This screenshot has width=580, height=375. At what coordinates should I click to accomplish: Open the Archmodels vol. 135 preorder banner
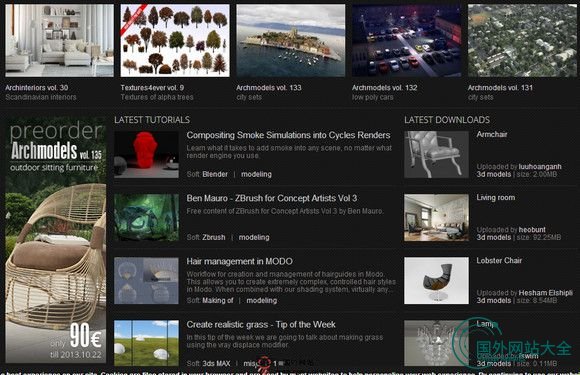55,240
